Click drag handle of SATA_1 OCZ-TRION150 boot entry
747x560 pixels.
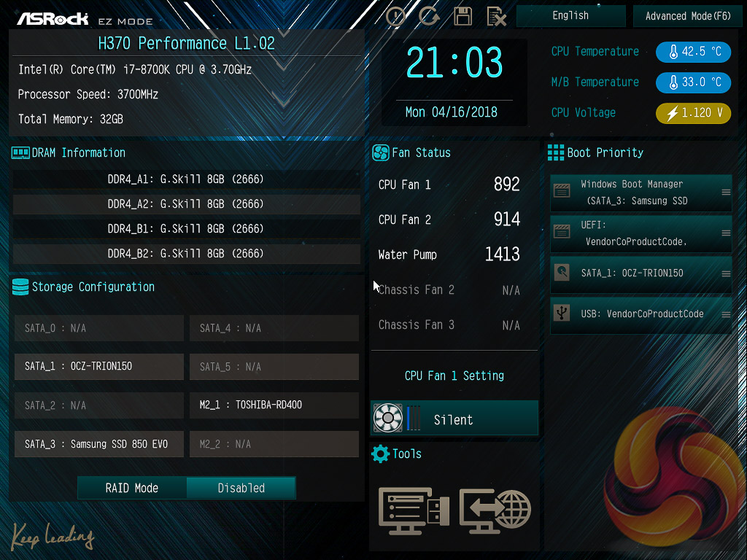click(x=726, y=274)
